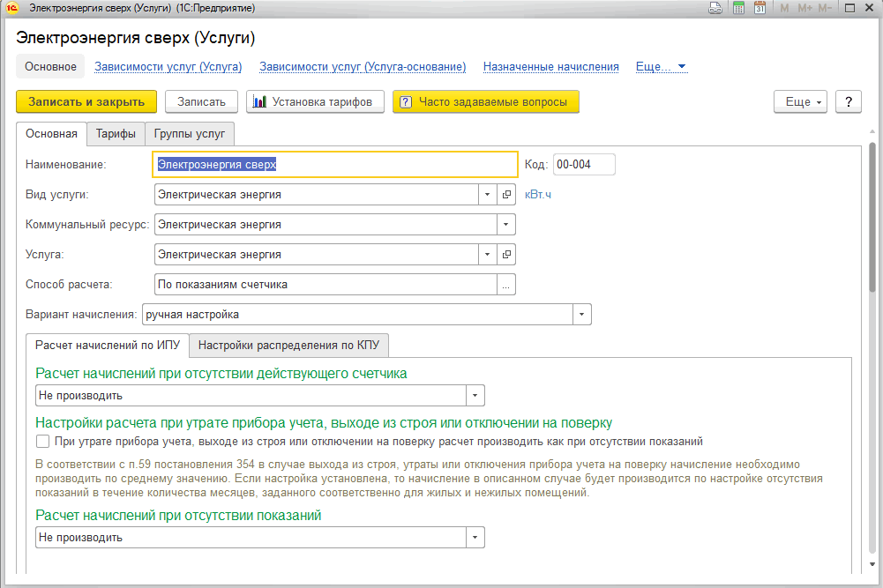Image resolution: width=883 pixels, height=588 pixels.
Task: Click the open icon beside Услуга field
Action: [x=506, y=255]
